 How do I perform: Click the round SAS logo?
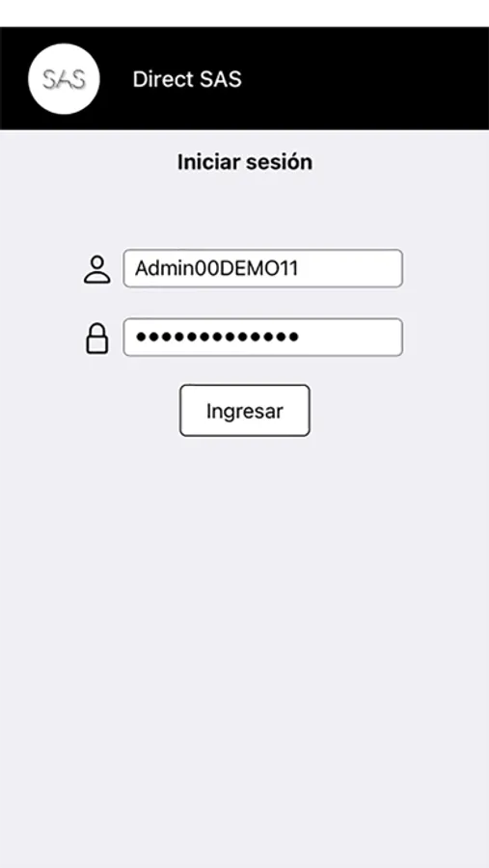tap(64, 79)
